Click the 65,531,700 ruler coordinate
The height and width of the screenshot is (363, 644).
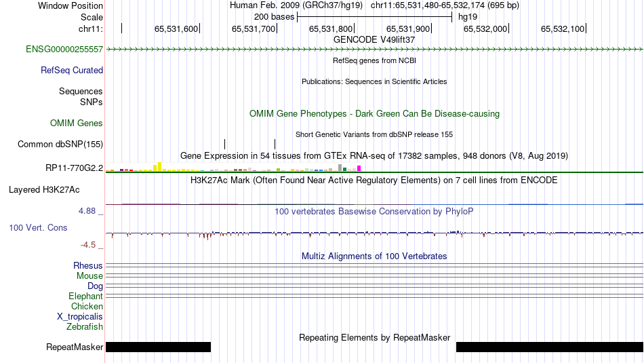click(254, 28)
